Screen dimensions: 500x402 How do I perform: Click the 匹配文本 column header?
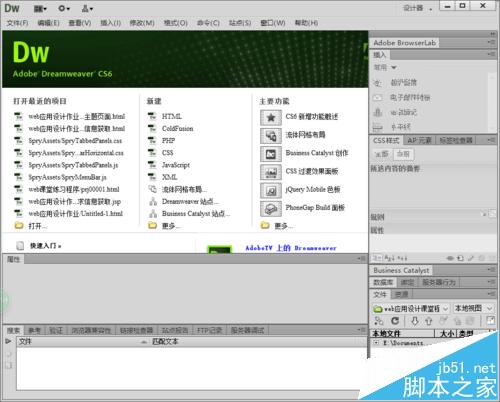coord(165,342)
